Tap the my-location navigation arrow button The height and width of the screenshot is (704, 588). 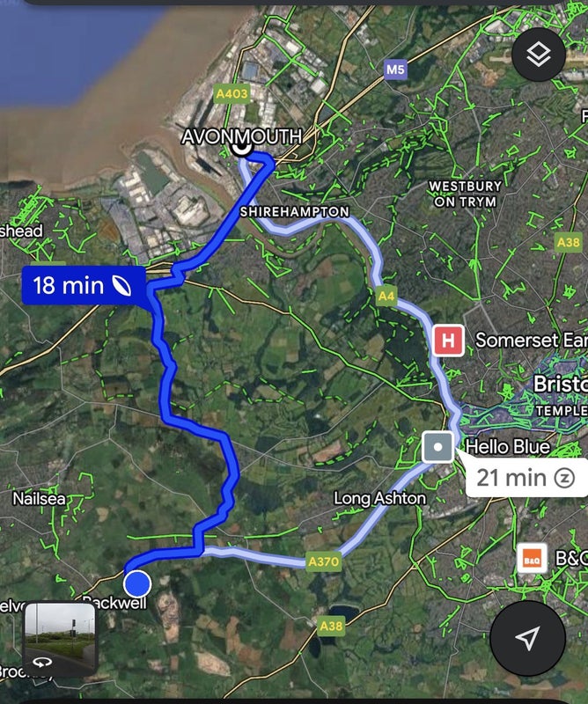coord(527,637)
